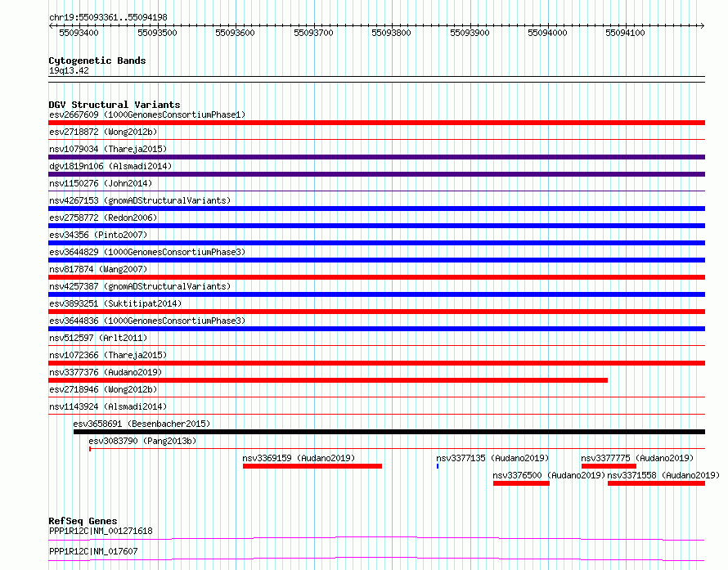Click nsv1143924 (Alsmadi2014) label
This screenshot has height=570, width=728.
point(108,406)
